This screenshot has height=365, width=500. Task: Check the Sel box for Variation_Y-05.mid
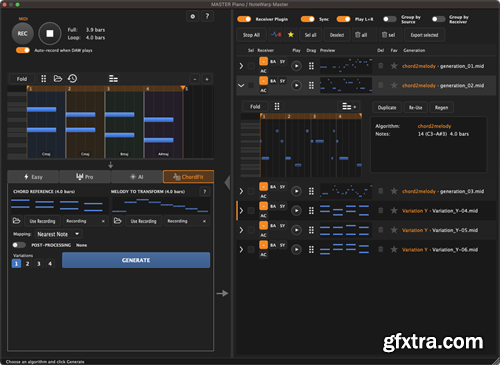pos(251,230)
